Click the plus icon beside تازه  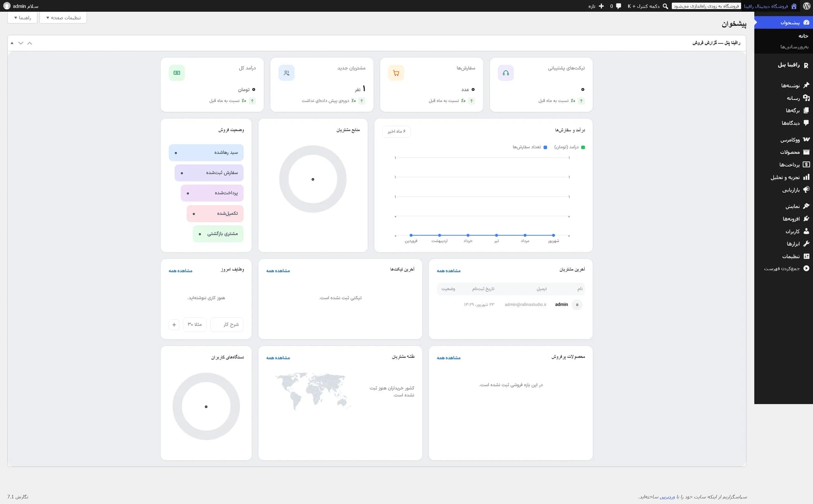pyautogui.click(x=601, y=6)
